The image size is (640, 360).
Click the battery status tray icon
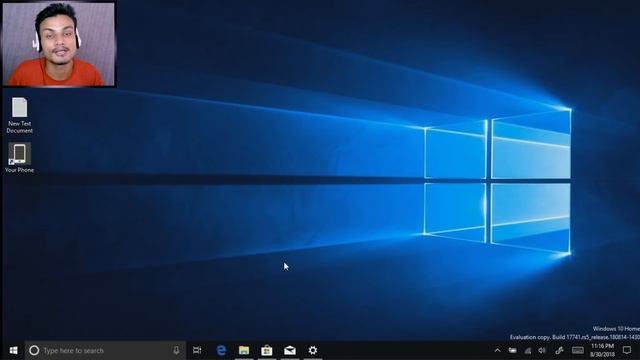click(513, 350)
